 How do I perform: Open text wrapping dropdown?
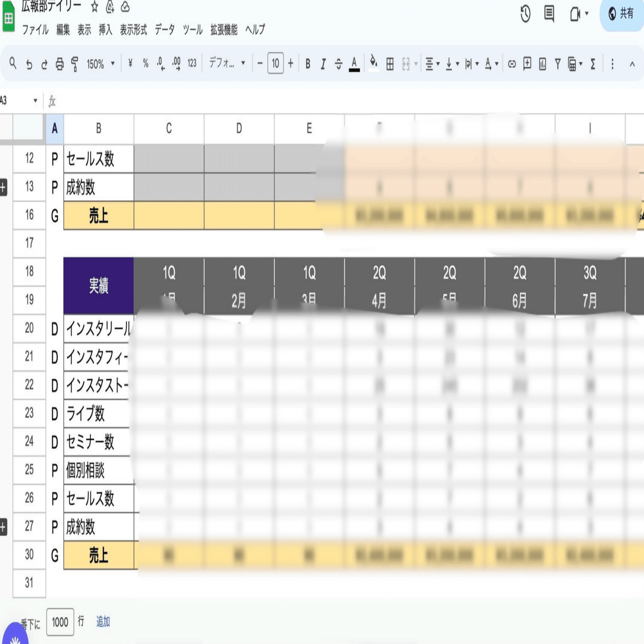pos(472,64)
